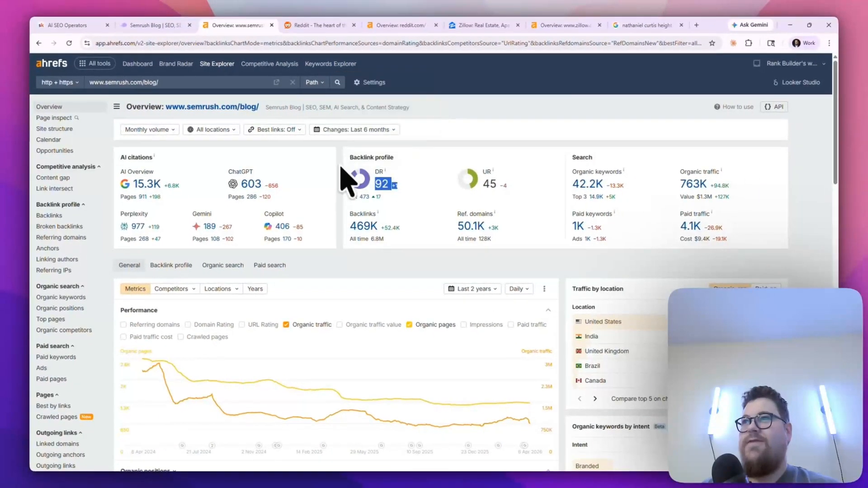The height and width of the screenshot is (488, 868).
Task: Open the Changes: Last 6 months dropdown
Action: (354, 129)
